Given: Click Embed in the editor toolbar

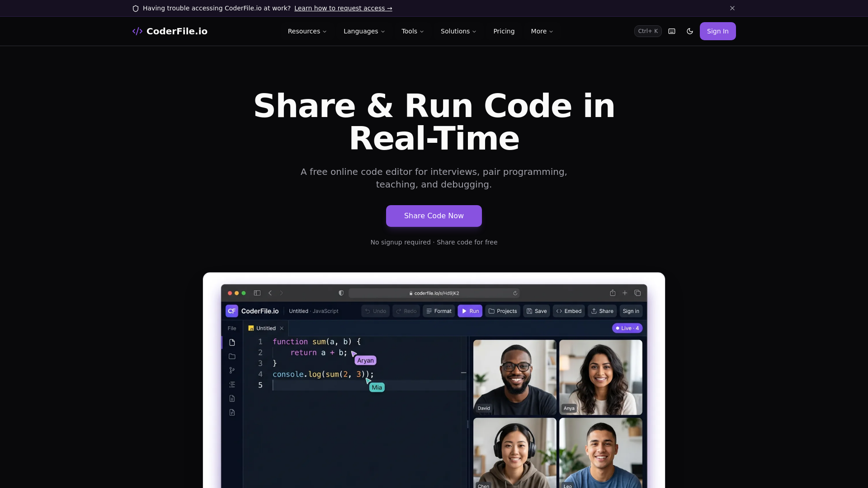Looking at the screenshot, I should click(569, 311).
